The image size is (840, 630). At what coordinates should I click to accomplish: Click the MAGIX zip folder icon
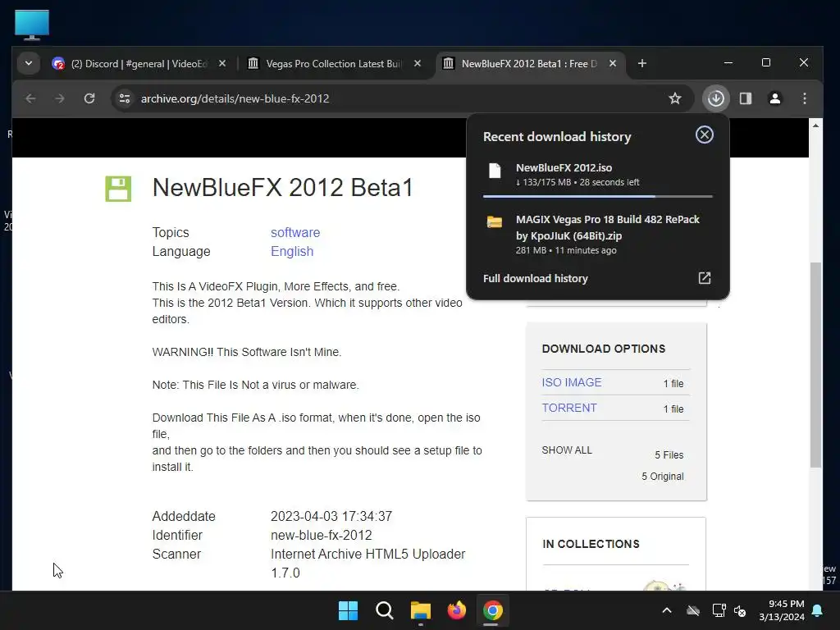coord(495,221)
